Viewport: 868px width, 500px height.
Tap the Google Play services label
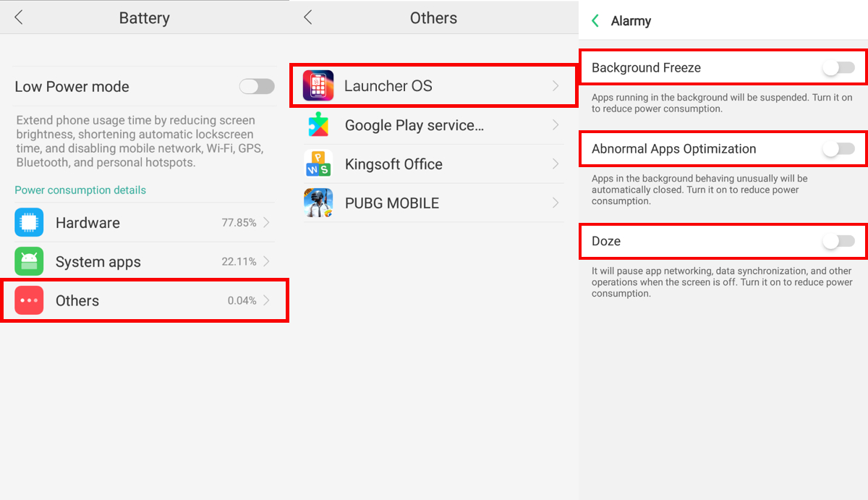(x=414, y=125)
